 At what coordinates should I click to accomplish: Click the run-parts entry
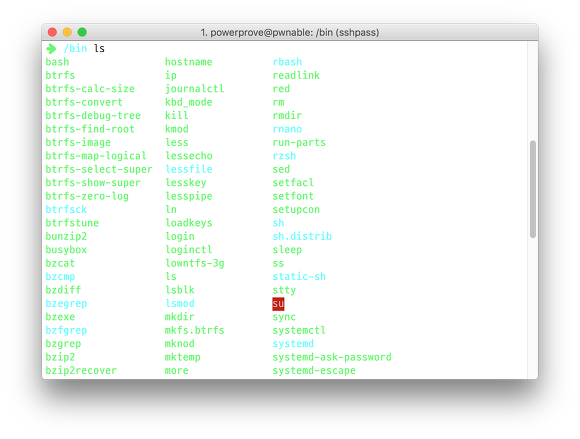[299, 142]
